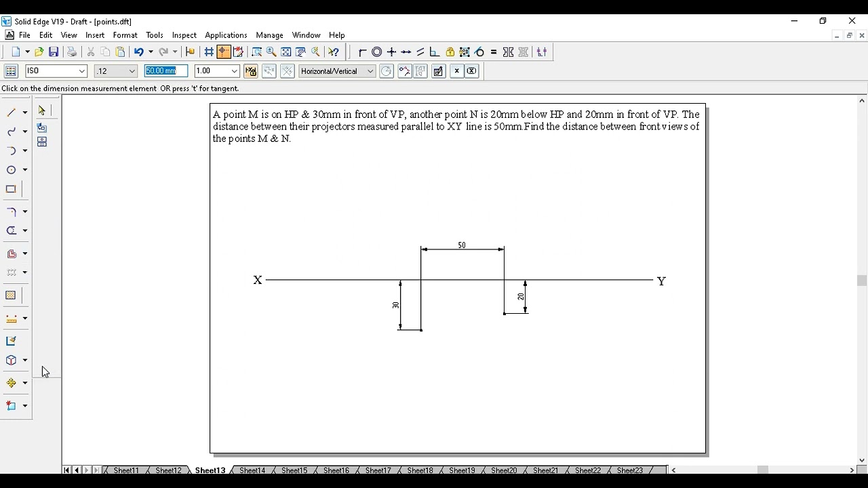The image size is (868, 488).
Task: Click the Fit view icon
Action: coord(286,52)
